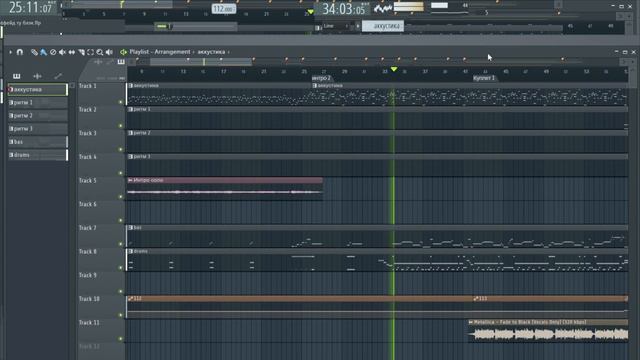Open the аккустика clip menu on Track 1

tap(131, 86)
